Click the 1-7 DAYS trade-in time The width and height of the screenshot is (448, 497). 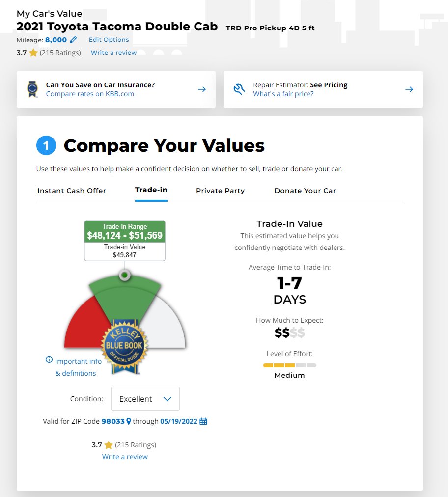pyautogui.click(x=289, y=291)
